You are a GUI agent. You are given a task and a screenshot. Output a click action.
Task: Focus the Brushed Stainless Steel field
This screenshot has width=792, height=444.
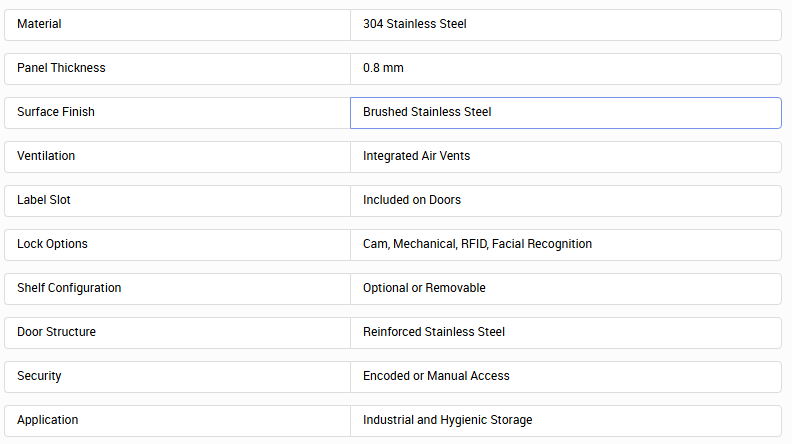pos(566,113)
